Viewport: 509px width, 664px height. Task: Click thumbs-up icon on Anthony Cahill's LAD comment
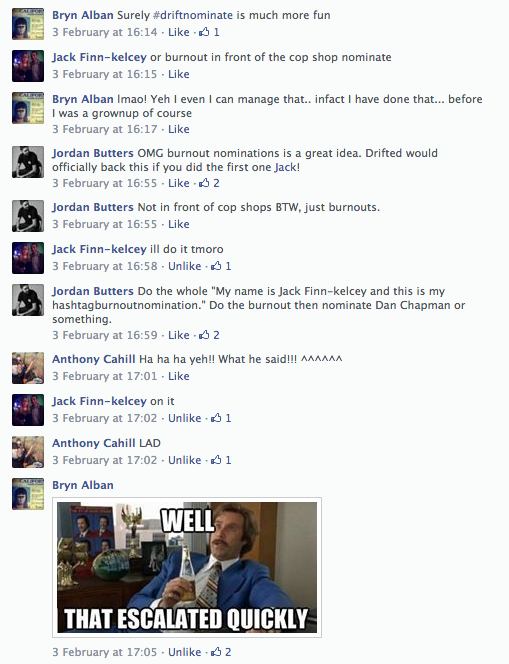(x=216, y=460)
